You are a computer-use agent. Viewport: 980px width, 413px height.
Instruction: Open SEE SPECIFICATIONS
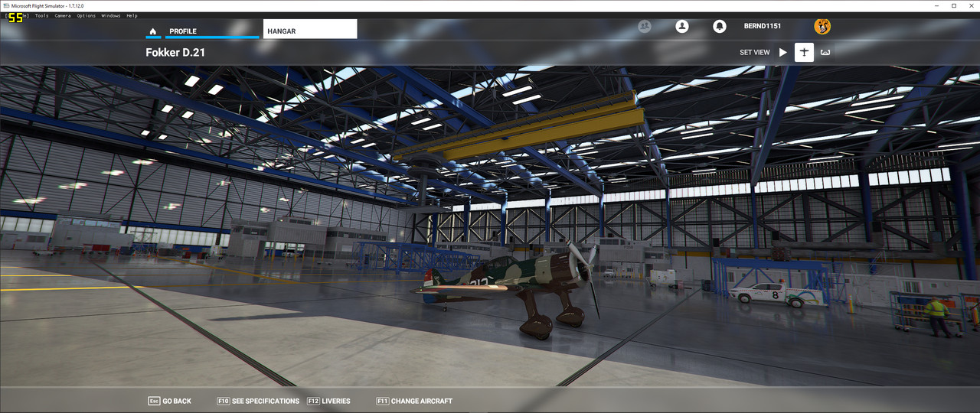click(258, 401)
